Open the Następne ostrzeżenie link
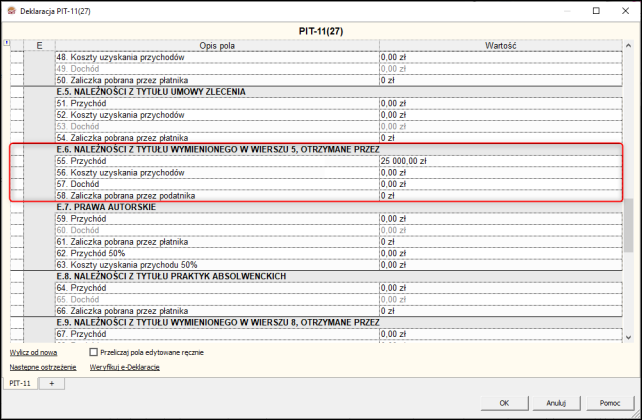Screen dimensions: 642x420 pos(43,367)
